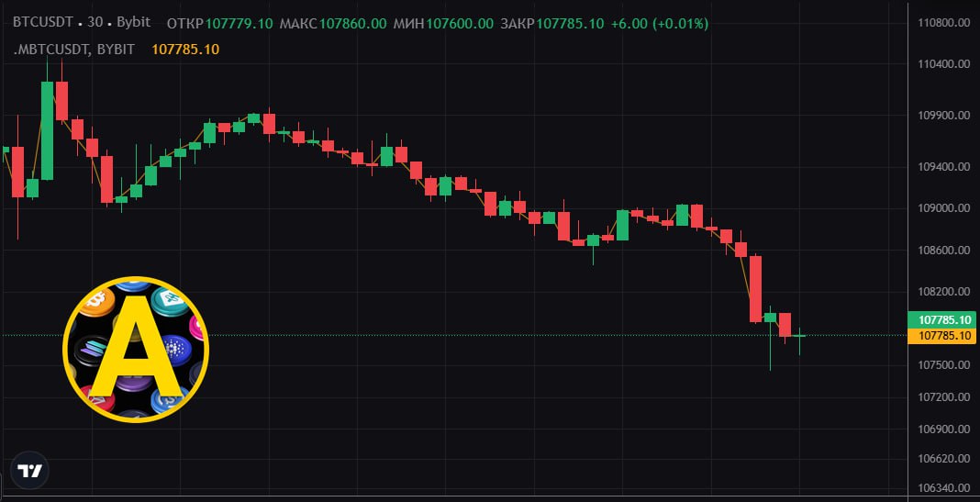
Task: Click the TradingView logo icon
Action: point(29,470)
